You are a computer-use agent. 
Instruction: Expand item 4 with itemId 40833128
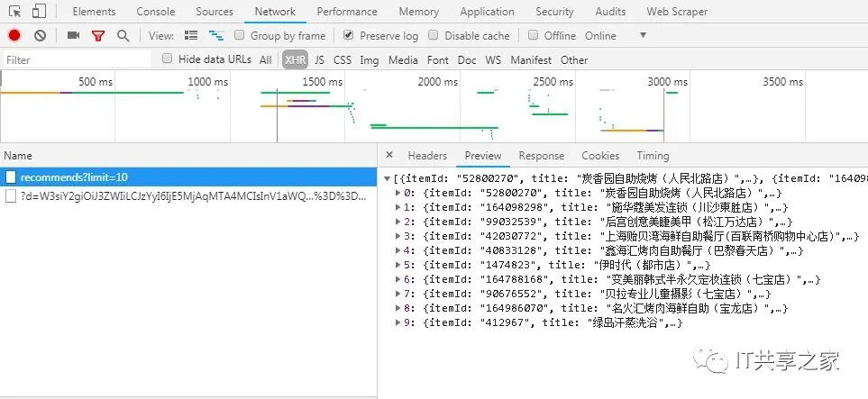click(397, 250)
